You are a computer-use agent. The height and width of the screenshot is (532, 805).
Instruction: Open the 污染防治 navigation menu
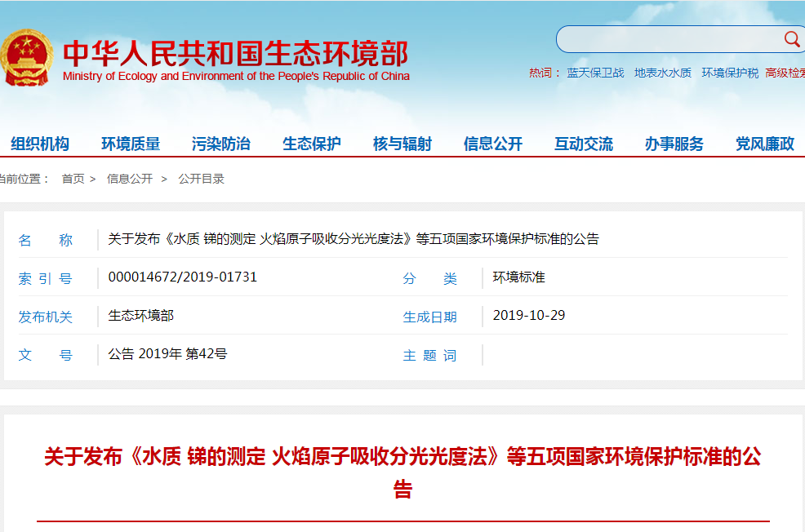[221, 144]
